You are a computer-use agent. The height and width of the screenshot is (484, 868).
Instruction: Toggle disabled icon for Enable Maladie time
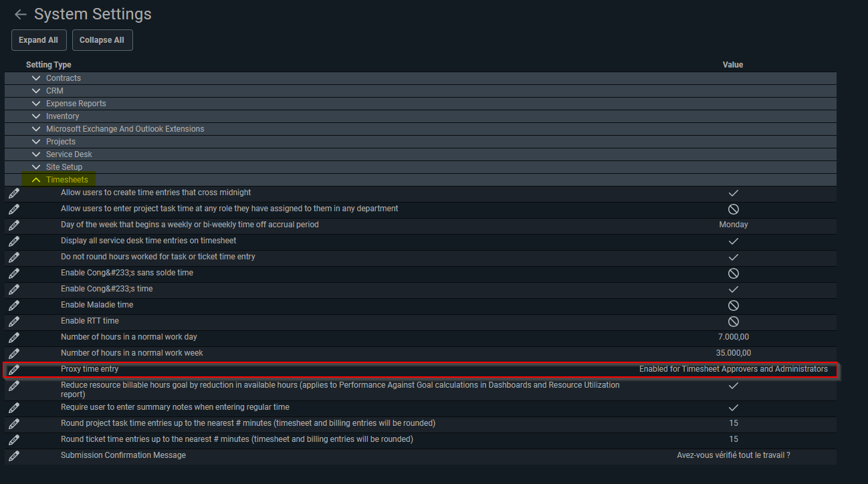[733, 306]
